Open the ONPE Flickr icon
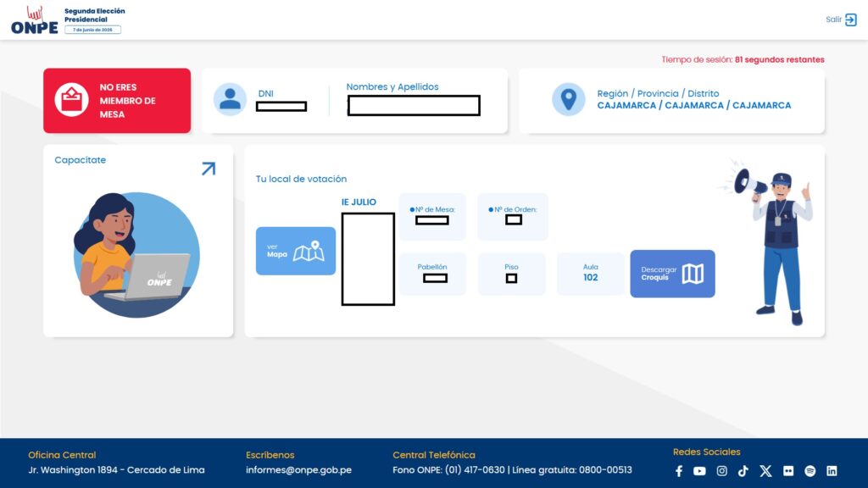868x488 pixels. (x=788, y=471)
